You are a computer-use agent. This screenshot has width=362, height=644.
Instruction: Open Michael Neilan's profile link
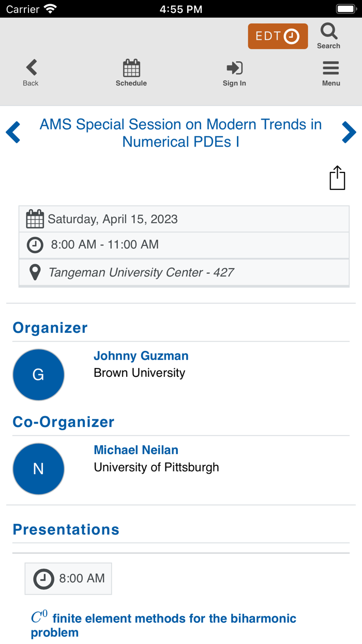click(136, 450)
